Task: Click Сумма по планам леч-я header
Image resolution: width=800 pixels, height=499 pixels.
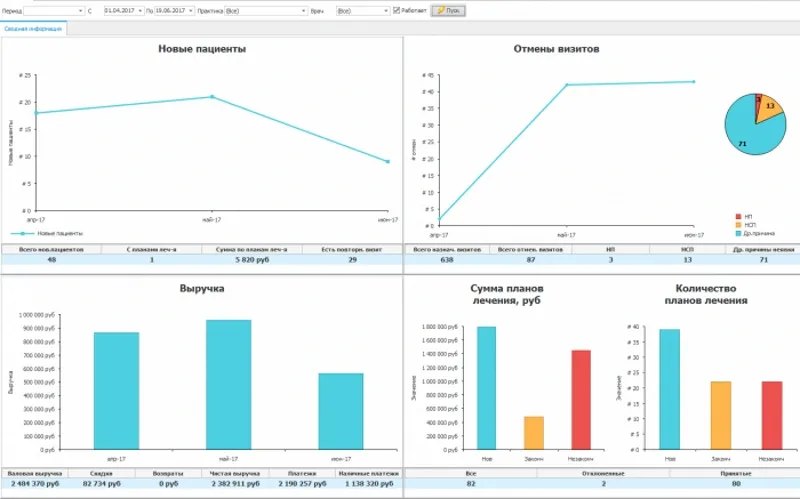Action: pyautogui.click(x=252, y=250)
